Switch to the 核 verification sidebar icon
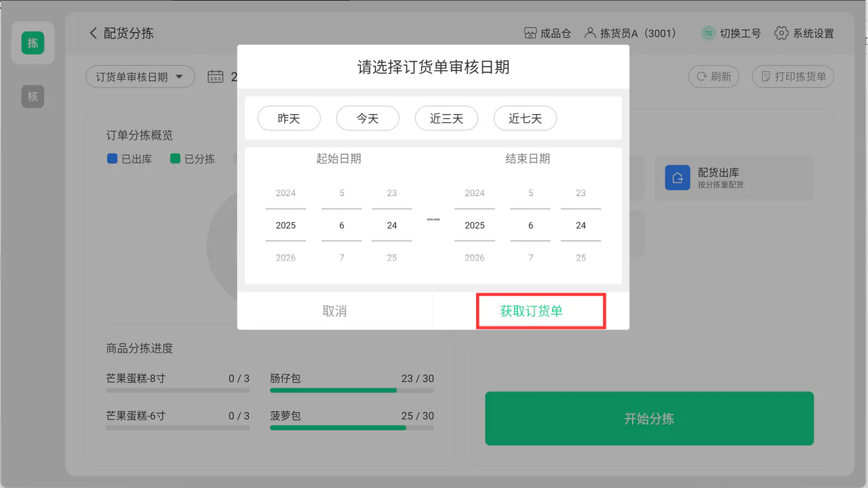868x488 pixels. (33, 97)
